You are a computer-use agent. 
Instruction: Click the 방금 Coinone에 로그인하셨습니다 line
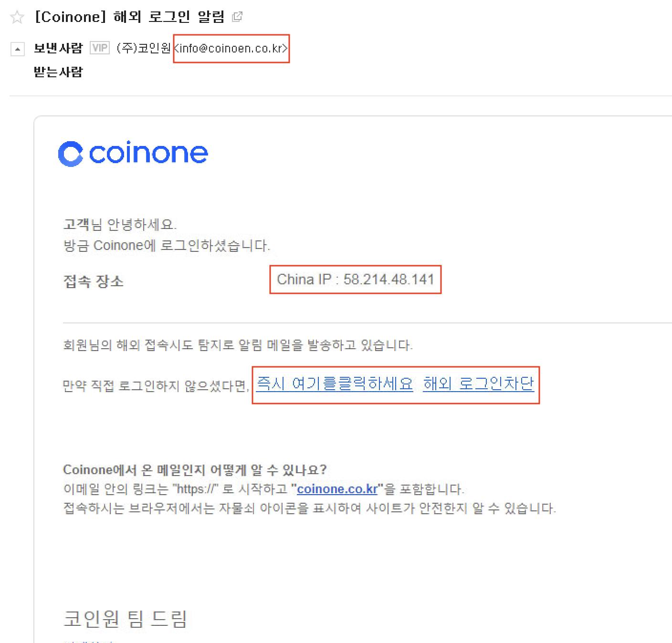167,246
